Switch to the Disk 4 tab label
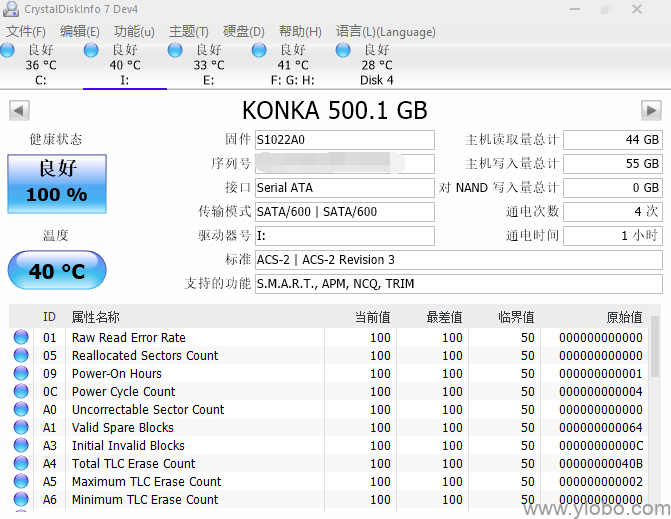This screenshot has height=519, width=671. tap(377, 80)
